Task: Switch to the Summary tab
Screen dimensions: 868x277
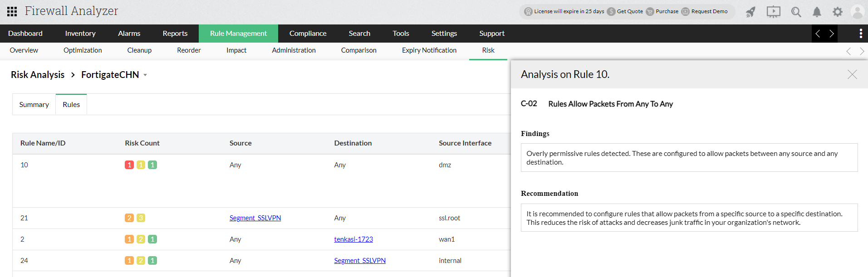Action: pyautogui.click(x=34, y=105)
